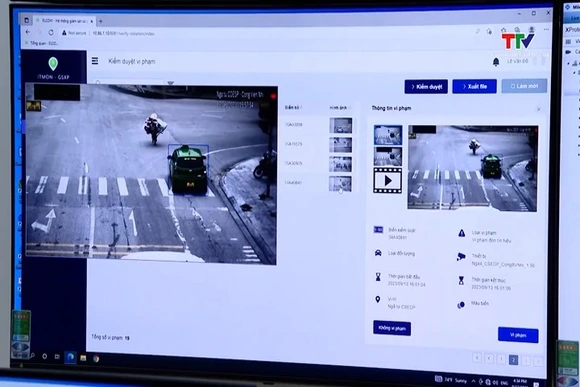580x387 pixels.
Task: Open the thumbnail in the fourth plate row
Action: click(x=340, y=184)
